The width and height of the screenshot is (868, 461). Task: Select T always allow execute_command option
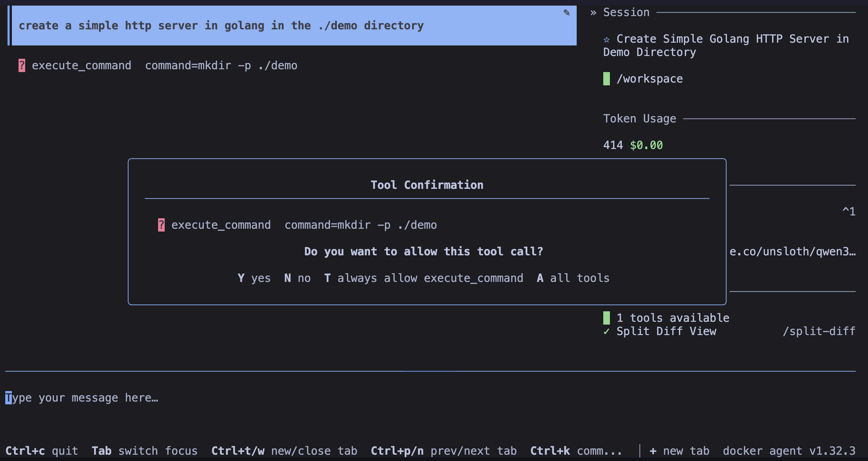tap(424, 278)
